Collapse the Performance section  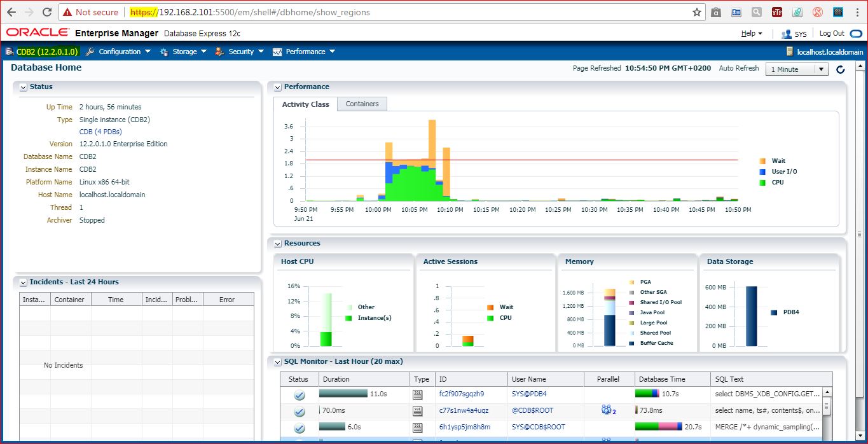[277, 87]
